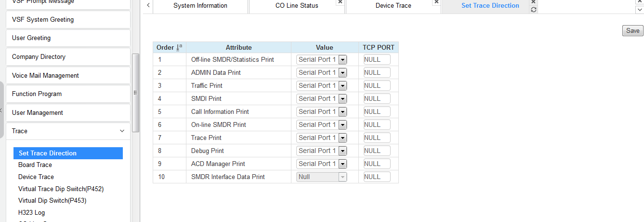Open Value dropdown for Trace Print
The height and width of the screenshot is (222, 644).
(342, 138)
